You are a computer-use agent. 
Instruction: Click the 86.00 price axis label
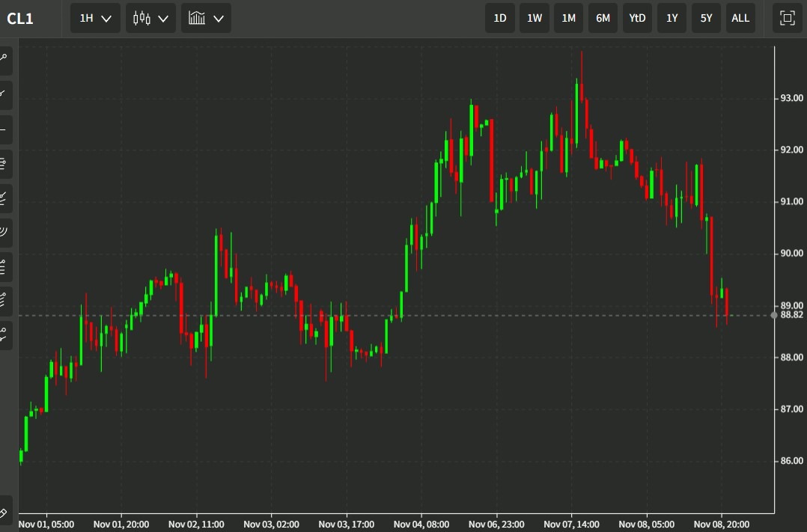(x=791, y=460)
